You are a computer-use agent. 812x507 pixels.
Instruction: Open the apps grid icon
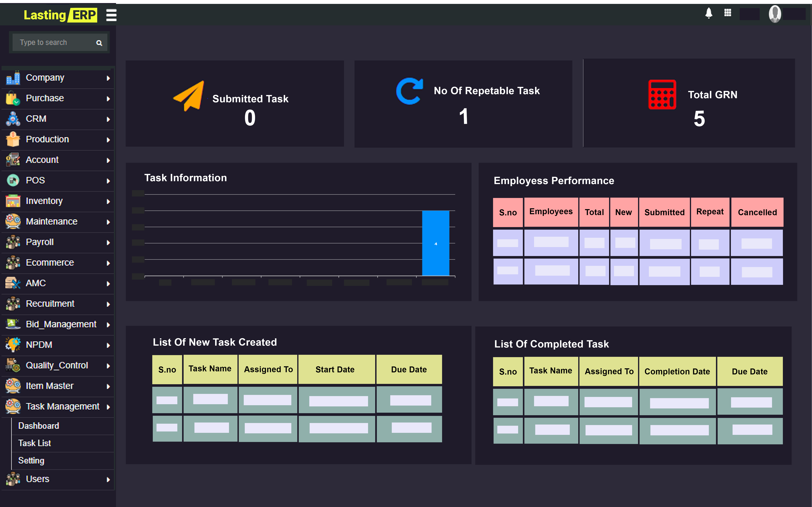pos(727,13)
